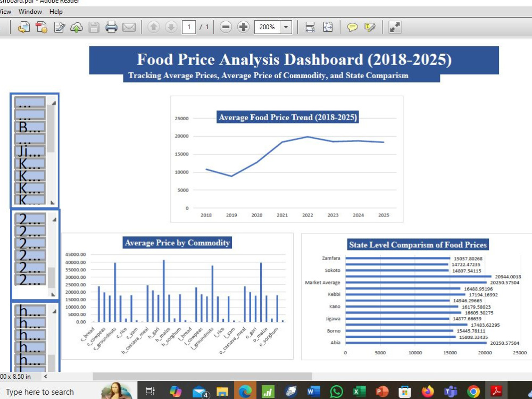
Task: Switch to Read Mode full-screen icon
Action: 395,27
